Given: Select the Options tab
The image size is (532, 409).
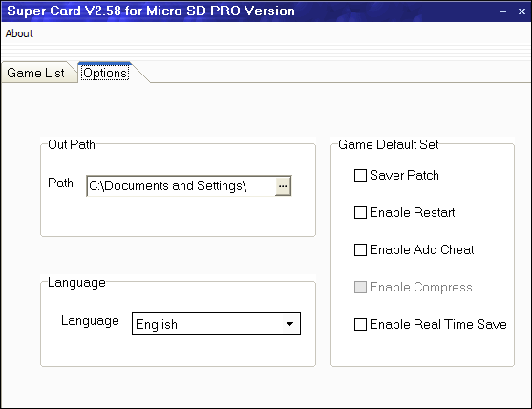Looking at the screenshot, I should 105,73.
